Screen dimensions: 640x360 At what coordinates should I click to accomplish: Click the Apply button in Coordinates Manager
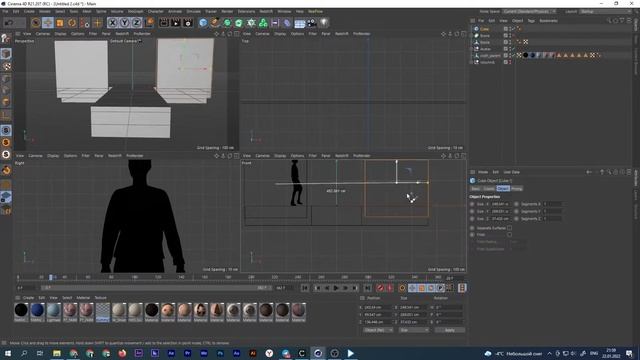coord(449,330)
